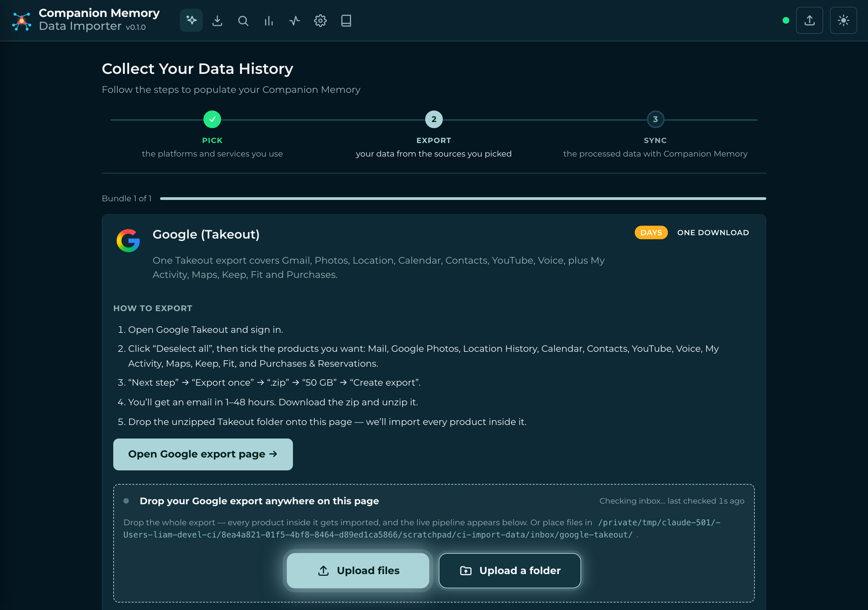Click the Google (Takeout) heading

click(x=206, y=234)
